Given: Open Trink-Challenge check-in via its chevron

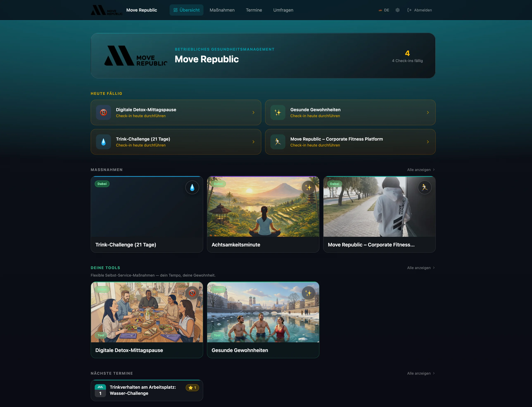Looking at the screenshot, I should (x=254, y=142).
